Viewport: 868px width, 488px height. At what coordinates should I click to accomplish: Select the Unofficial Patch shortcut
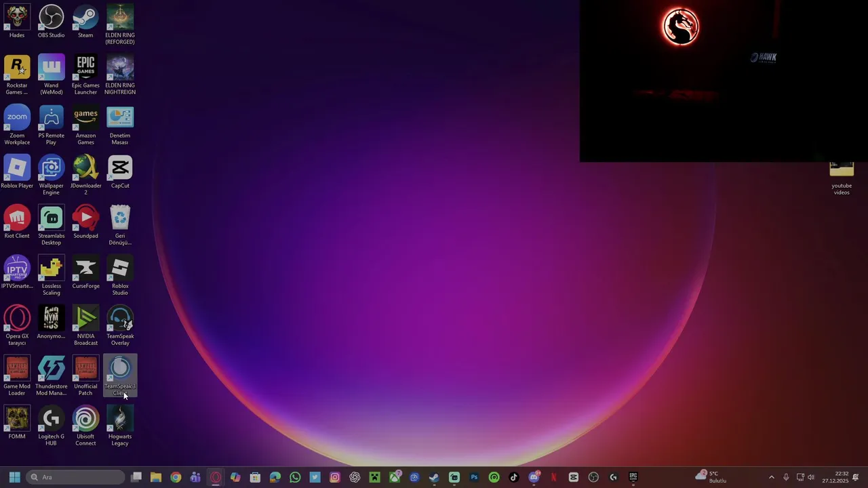(x=85, y=375)
